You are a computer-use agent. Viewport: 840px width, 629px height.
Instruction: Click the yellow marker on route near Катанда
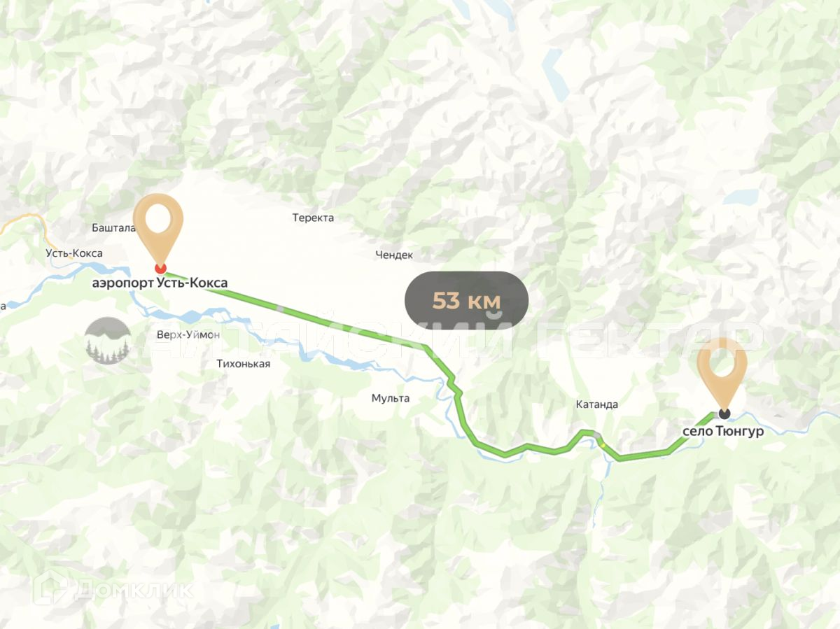point(602,444)
